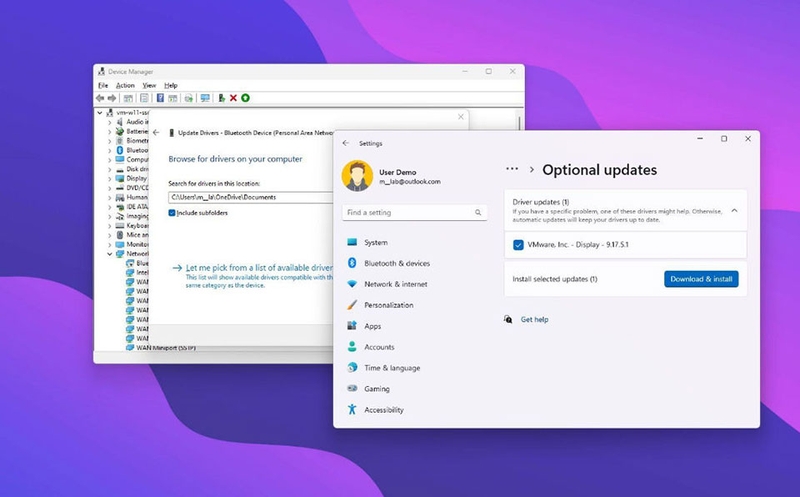Open Action menu in Device Manager
800x497 pixels.
click(125, 85)
